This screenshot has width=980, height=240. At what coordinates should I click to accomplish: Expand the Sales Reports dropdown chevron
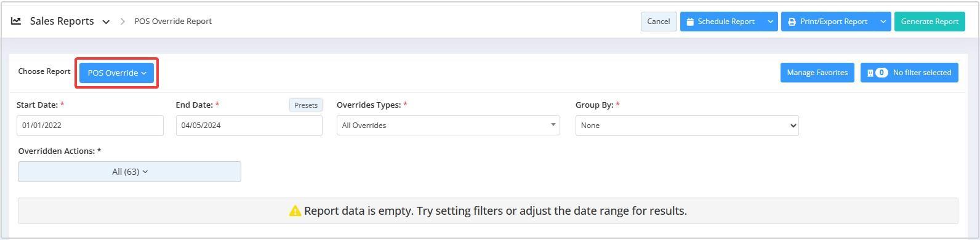(106, 22)
